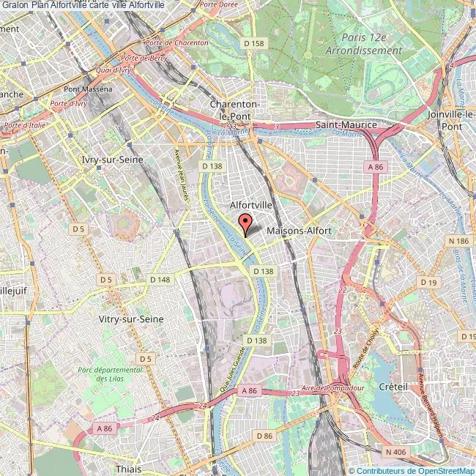Click the Parc départemental des Lilas label
This screenshot has height=476, width=476.
point(110,374)
